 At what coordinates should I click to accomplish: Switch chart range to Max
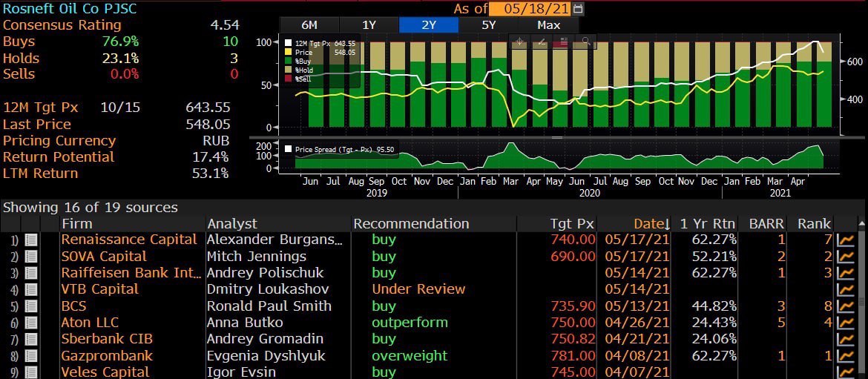tap(548, 25)
